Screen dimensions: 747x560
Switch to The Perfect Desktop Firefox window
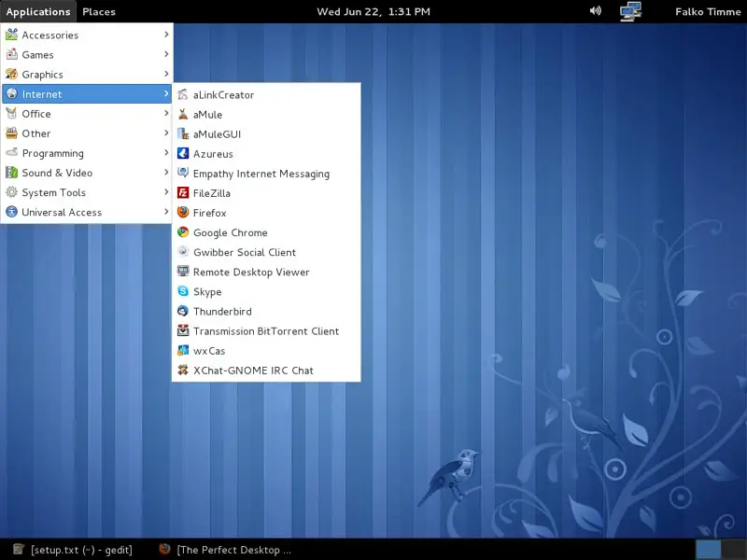click(225, 550)
